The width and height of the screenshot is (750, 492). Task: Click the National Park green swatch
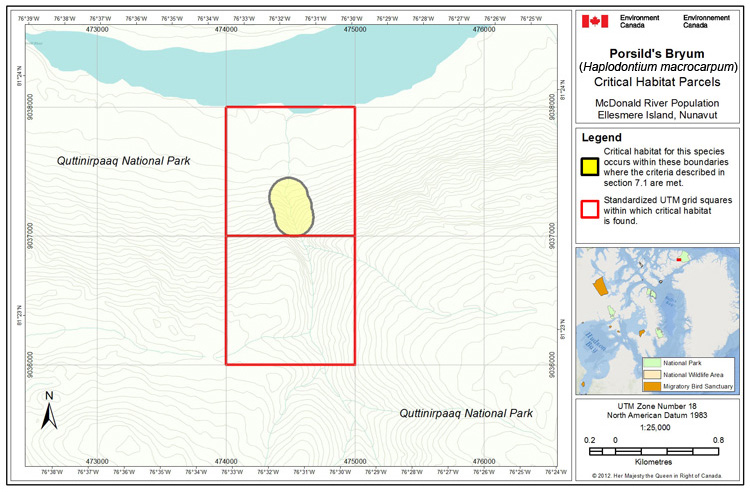coord(651,362)
